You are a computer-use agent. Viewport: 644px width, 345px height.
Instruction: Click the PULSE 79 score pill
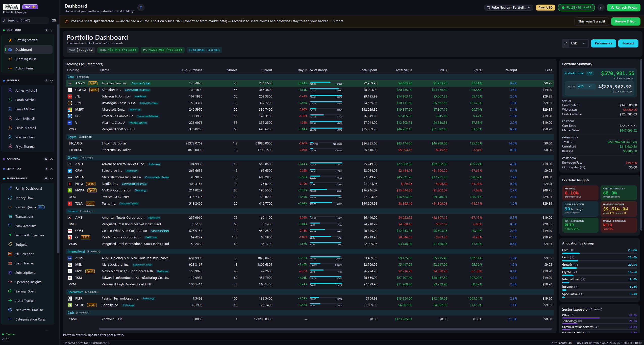pyautogui.click(x=576, y=8)
